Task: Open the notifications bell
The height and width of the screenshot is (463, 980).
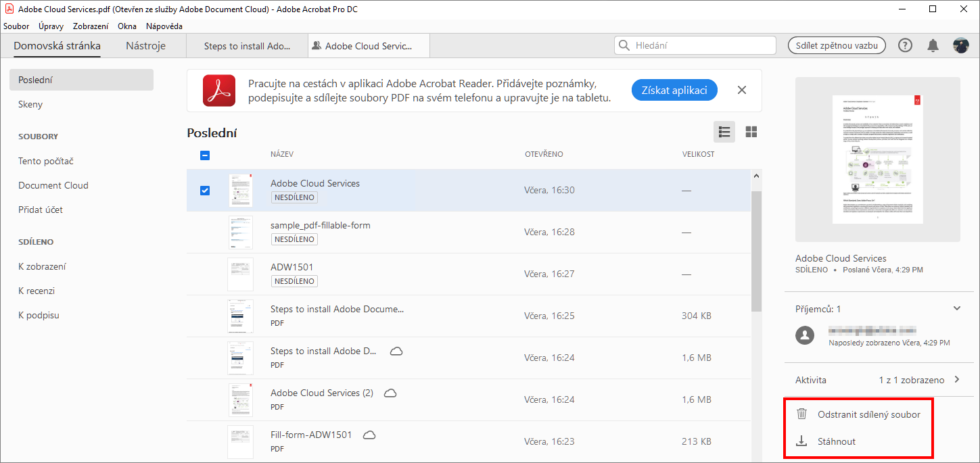Action: [933, 46]
